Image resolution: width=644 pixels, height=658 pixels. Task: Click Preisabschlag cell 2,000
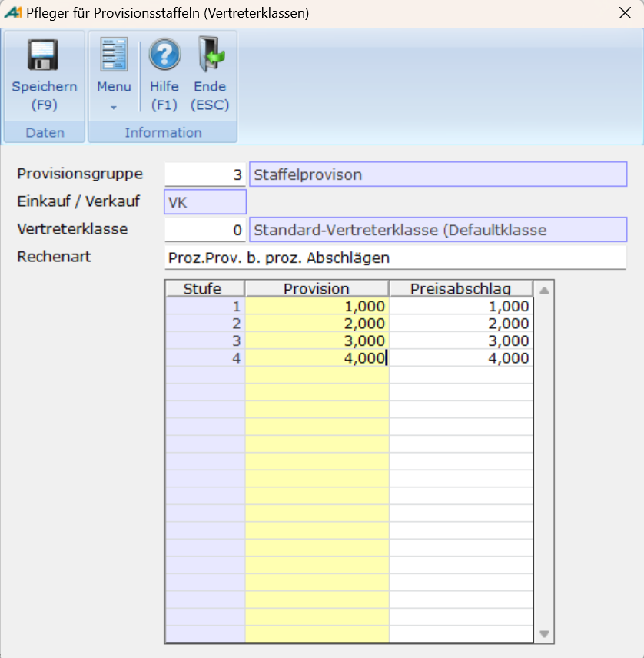[x=461, y=323]
